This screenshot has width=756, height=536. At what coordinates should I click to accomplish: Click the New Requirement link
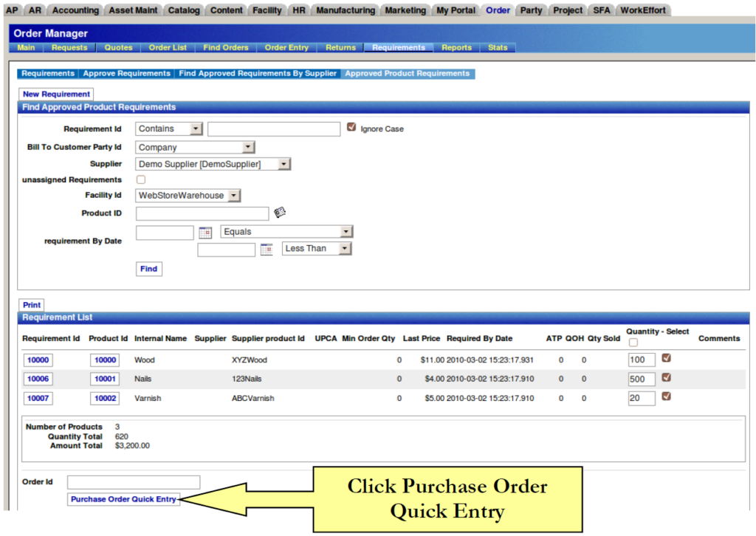(56, 95)
